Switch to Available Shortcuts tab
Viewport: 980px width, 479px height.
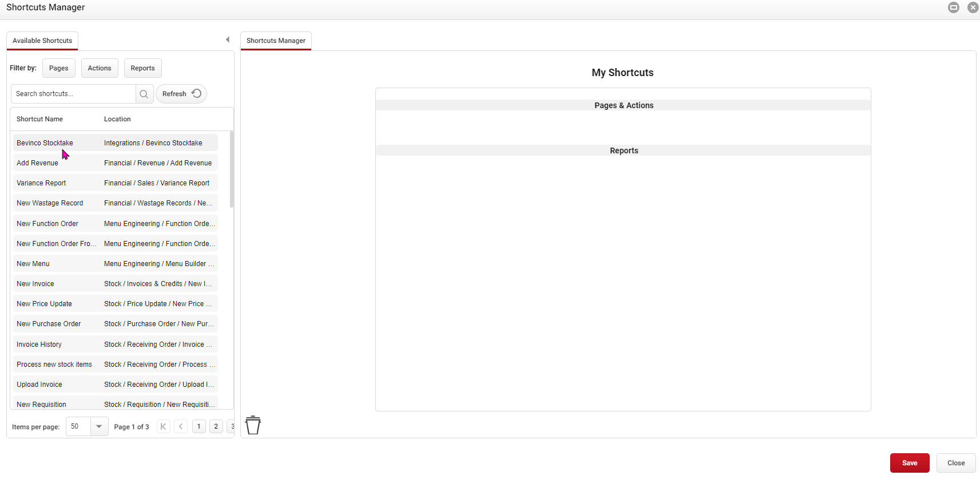point(42,41)
